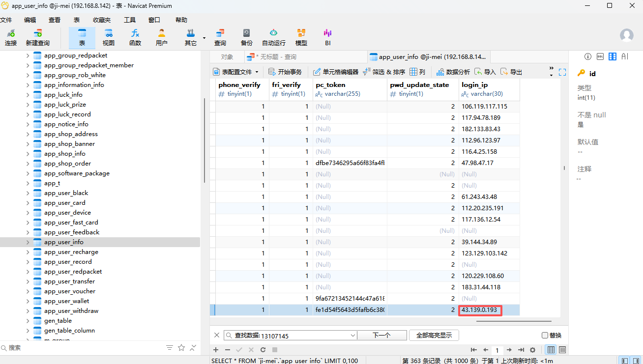Toggle the right information pane button
The image size is (643, 364).
(636, 360)
